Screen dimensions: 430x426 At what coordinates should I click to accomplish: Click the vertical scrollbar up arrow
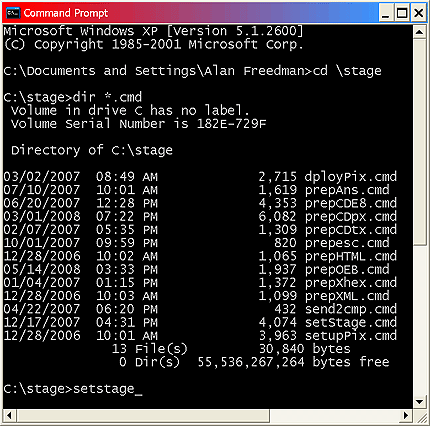click(419, 32)
